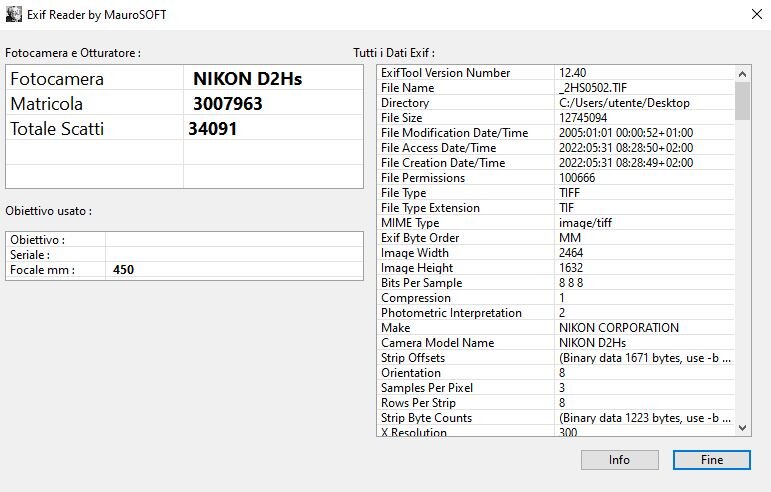Click the Exif list scrollbar thumb
Viewport: 771px width, 492px height.
coord(742,101)
